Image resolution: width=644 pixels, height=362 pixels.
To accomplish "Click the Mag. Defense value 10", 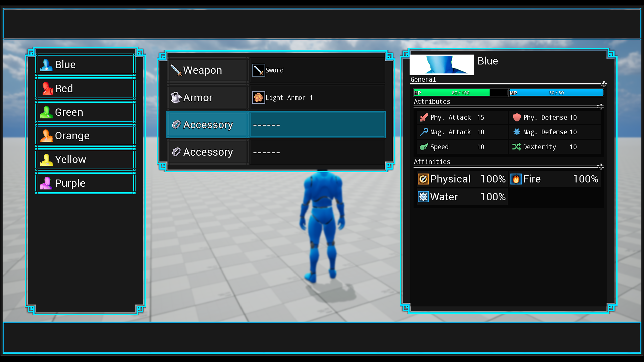I will tap(573, 132).
